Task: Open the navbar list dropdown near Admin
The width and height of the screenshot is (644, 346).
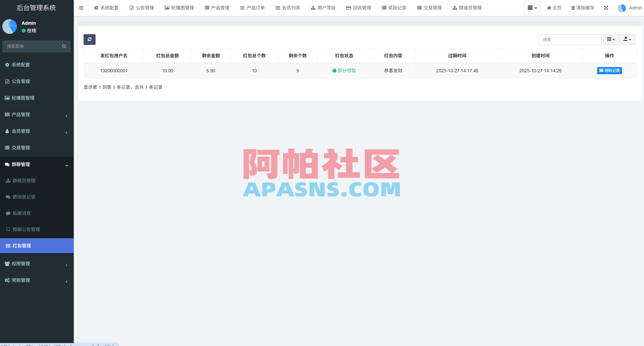Action: point(532,7)
